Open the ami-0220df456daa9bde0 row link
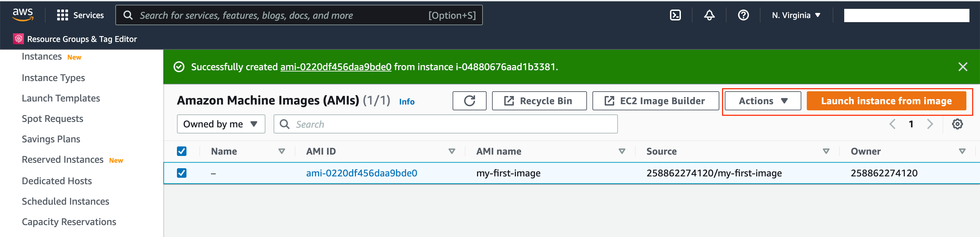The width and height of the screenshot is (980, 237). click(x=361, y=173)
